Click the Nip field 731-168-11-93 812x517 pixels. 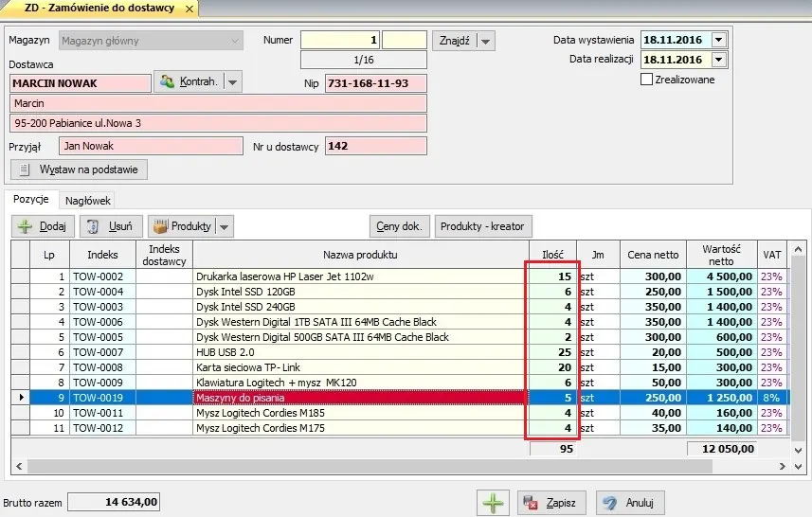click(376, 83)
